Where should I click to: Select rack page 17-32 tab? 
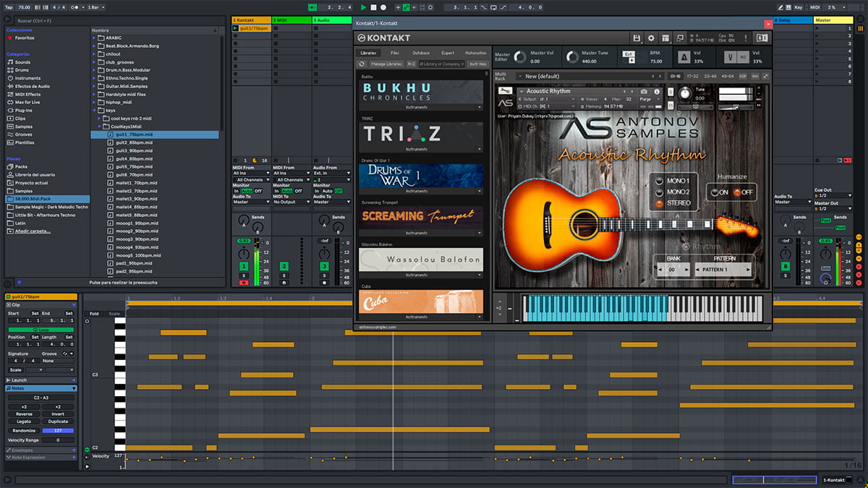[x=693, y=76]
